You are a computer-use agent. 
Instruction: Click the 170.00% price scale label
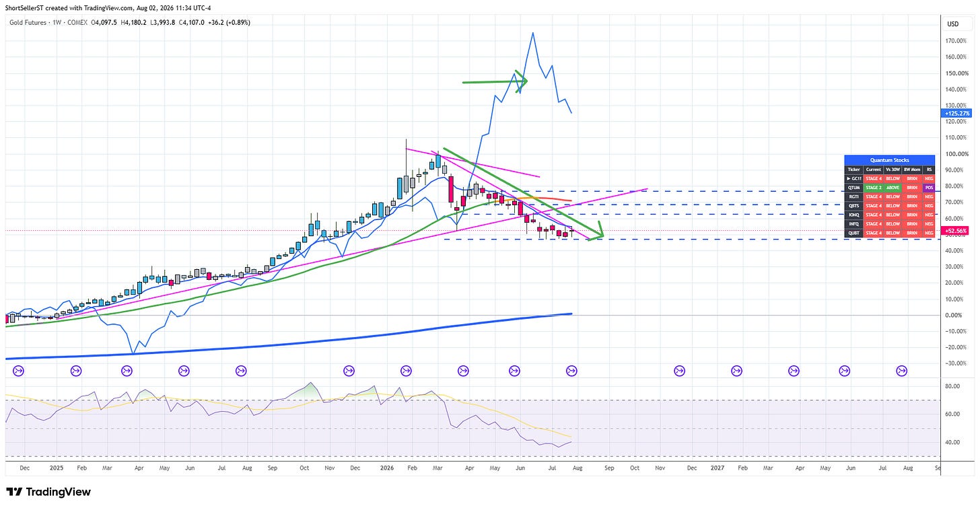click(956, 40)
